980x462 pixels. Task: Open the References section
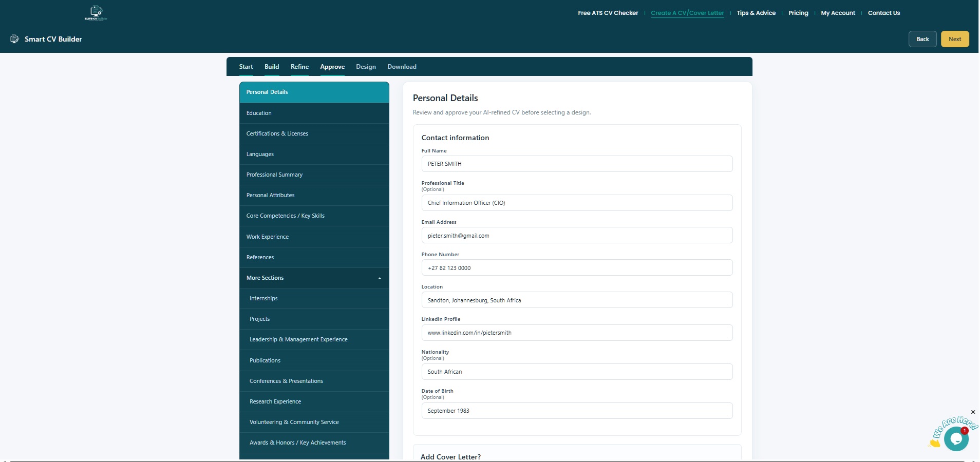(x=314, y=257)
